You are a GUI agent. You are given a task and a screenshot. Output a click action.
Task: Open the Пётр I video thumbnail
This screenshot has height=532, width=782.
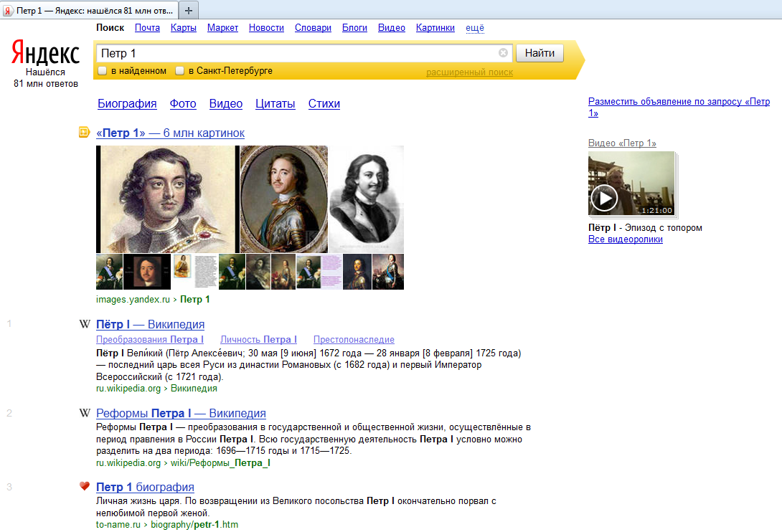631,184
